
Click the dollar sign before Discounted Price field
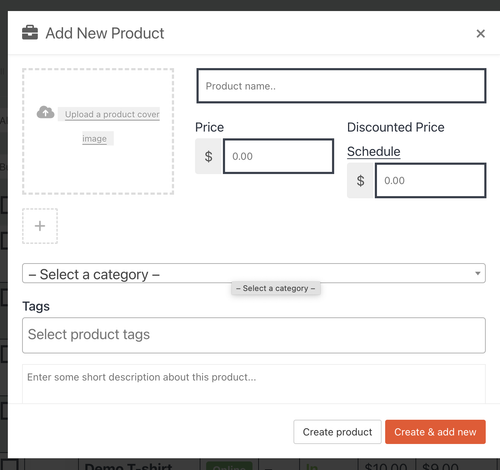pos(361,180)
